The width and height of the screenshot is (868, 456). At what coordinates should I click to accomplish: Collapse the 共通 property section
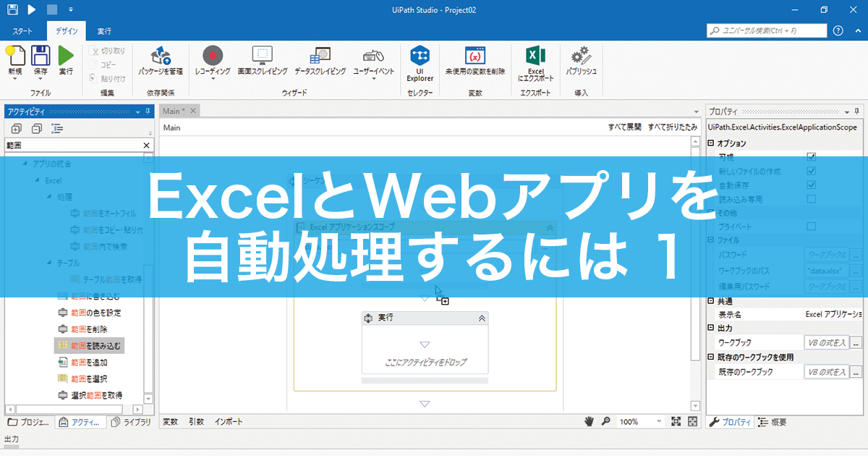coord(711,301)
